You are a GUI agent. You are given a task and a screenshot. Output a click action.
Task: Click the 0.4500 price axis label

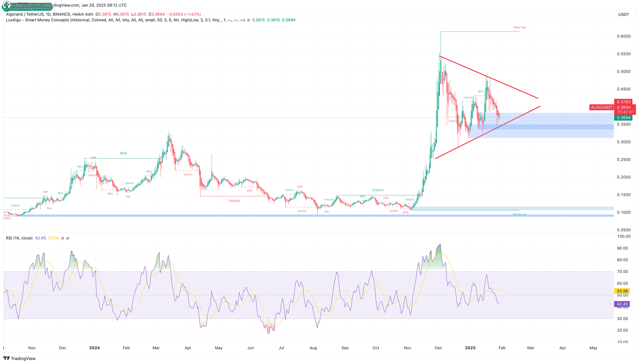623,89
